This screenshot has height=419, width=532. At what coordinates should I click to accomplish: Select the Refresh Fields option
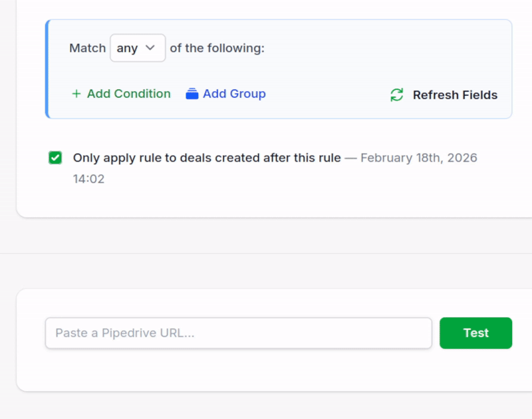tap(455, 95)
